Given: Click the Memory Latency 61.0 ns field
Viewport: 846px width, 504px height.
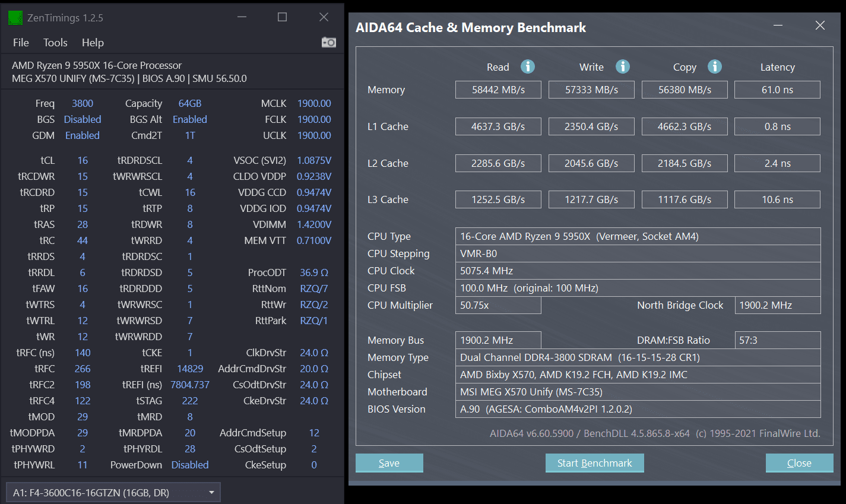Looking at the screenshot, I should point(778,90).
